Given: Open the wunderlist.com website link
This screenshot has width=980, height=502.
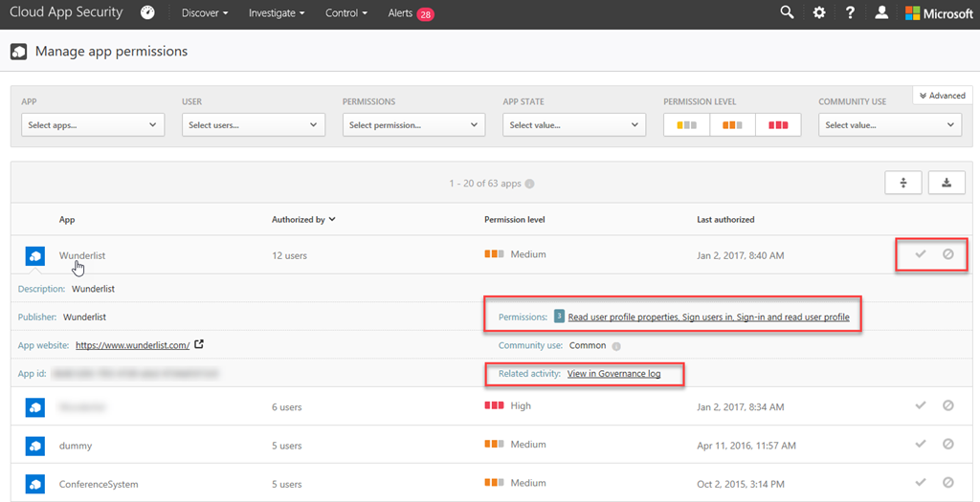Looking at the screenshot, I should tap(132, 345).
